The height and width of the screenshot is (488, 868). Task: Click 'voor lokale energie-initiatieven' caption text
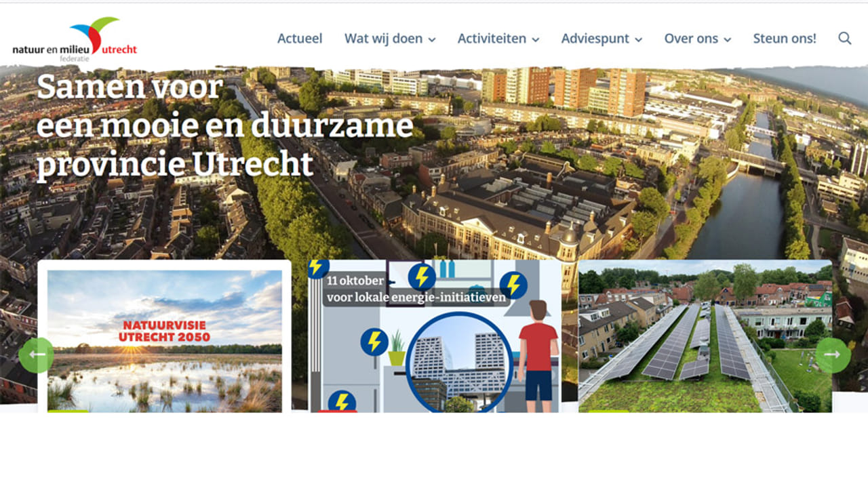[x=416, y=297]
